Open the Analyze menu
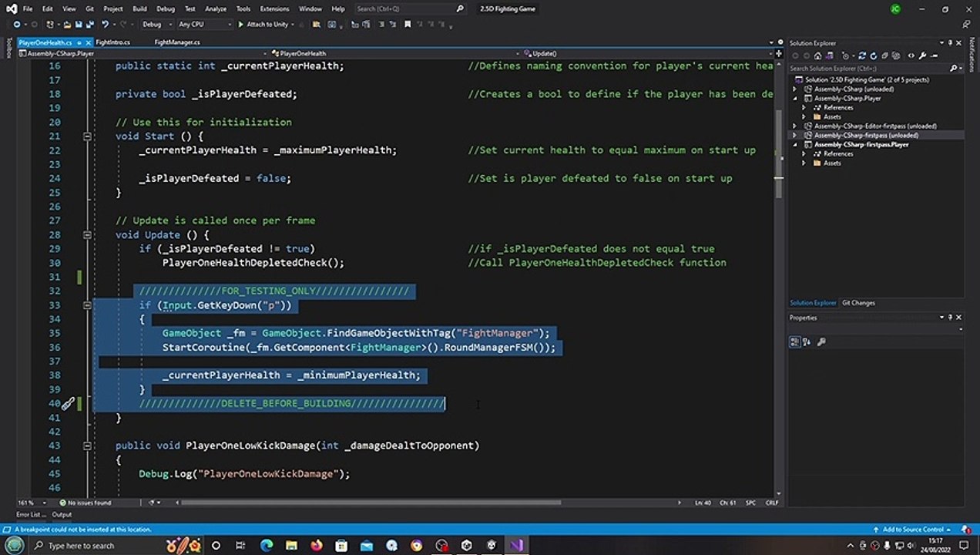The height and width of the screenshot is (555, 980). pyautogui.click(x=216, y=8)
